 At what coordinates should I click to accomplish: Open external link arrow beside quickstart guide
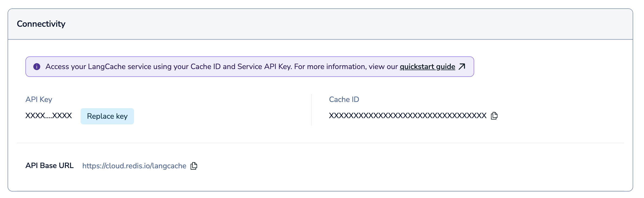[462, 66]
